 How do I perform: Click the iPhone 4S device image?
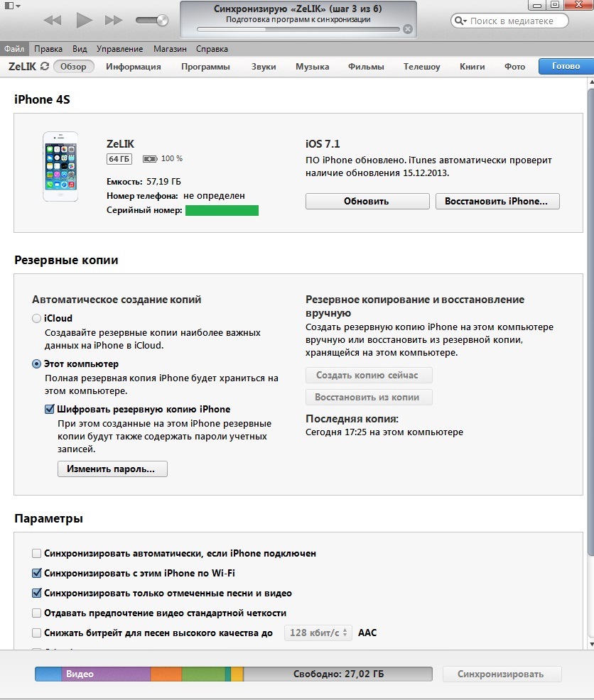click(60, 167)
